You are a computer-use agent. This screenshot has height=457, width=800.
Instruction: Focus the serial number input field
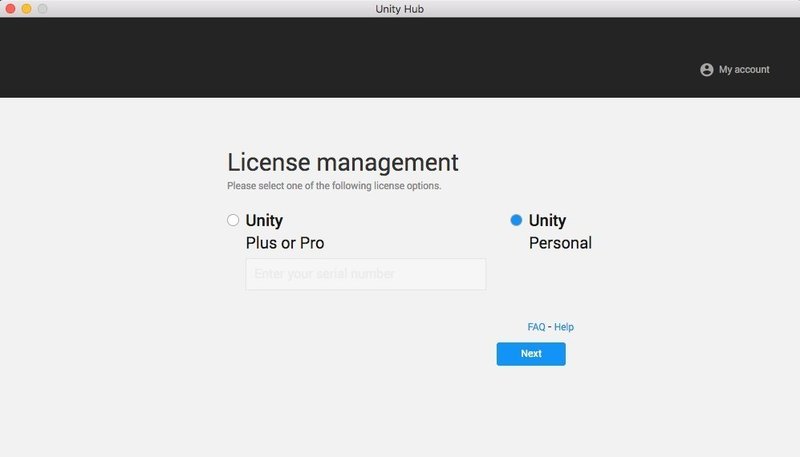[366, 274]
